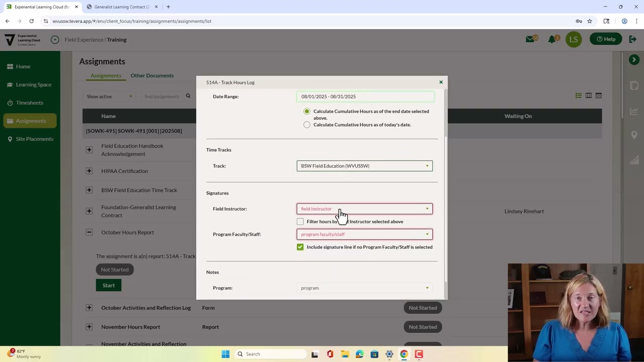644x362 pixels.
Task: Expand Foundation-Generalist Learning Contract row
Action: tap(89, 211)
